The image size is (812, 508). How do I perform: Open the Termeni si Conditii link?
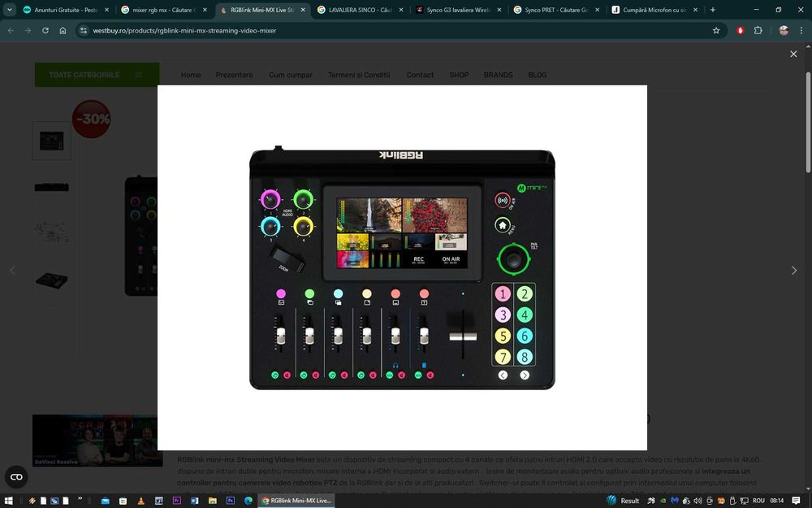(359, 75)
